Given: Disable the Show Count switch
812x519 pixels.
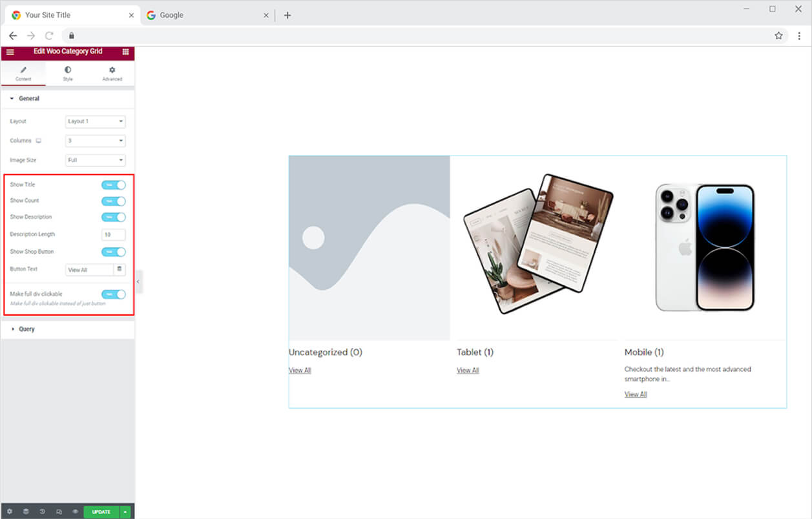Looking at the screenshot, I should [114, 201].
